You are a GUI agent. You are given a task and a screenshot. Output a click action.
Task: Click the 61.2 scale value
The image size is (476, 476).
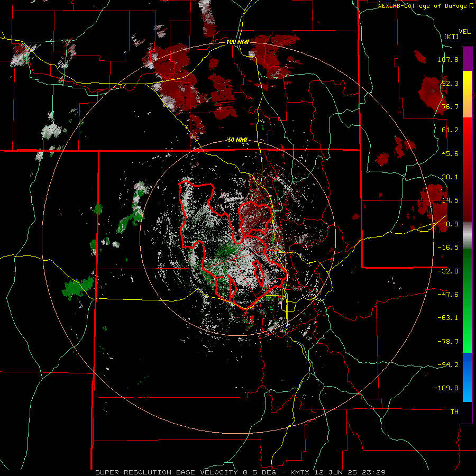(450, 130)
